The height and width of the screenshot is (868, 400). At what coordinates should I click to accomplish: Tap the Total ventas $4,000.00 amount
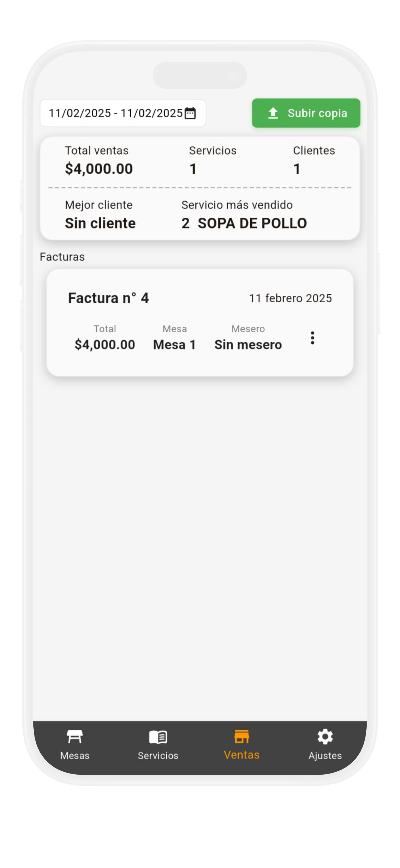(99, 169)
